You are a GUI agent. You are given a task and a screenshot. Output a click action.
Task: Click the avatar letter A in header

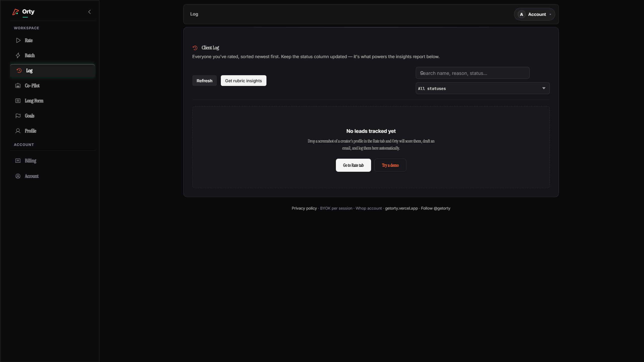pos(521,14)
